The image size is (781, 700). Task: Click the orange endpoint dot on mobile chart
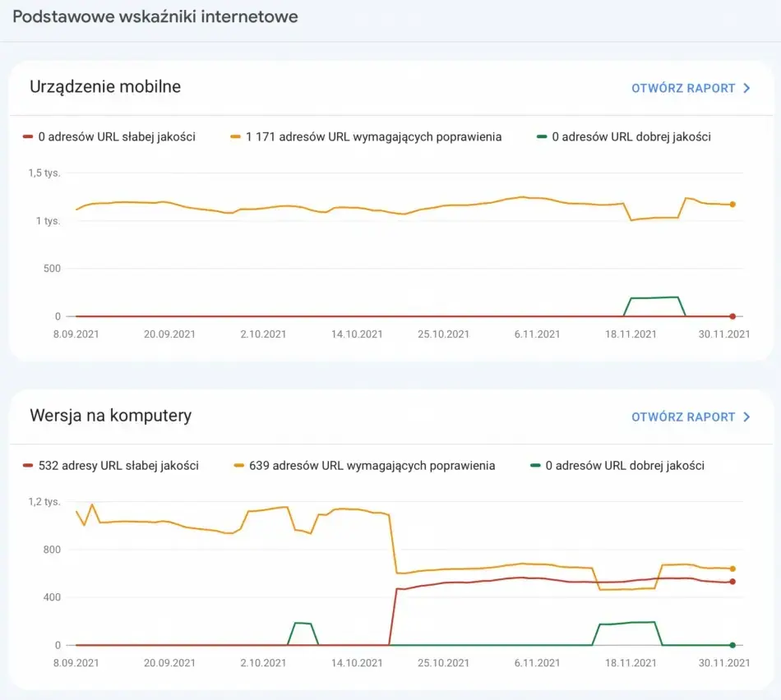(x=732, y=205)
